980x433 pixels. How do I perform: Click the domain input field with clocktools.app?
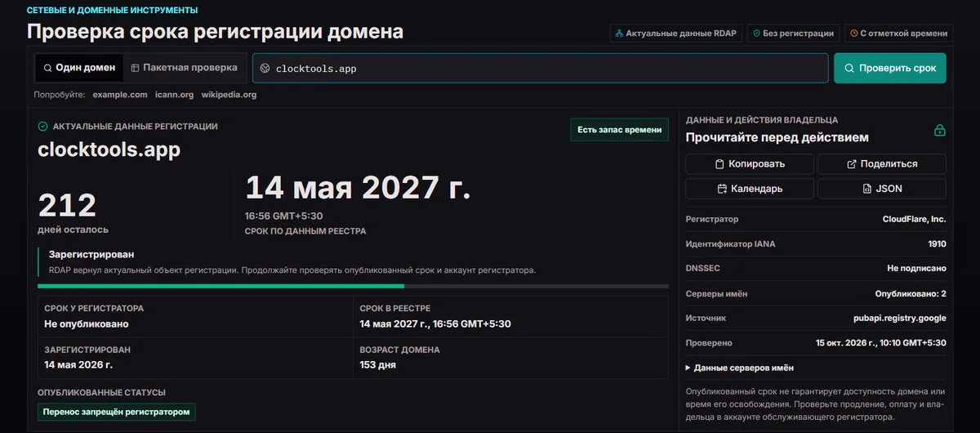point(540,69)
